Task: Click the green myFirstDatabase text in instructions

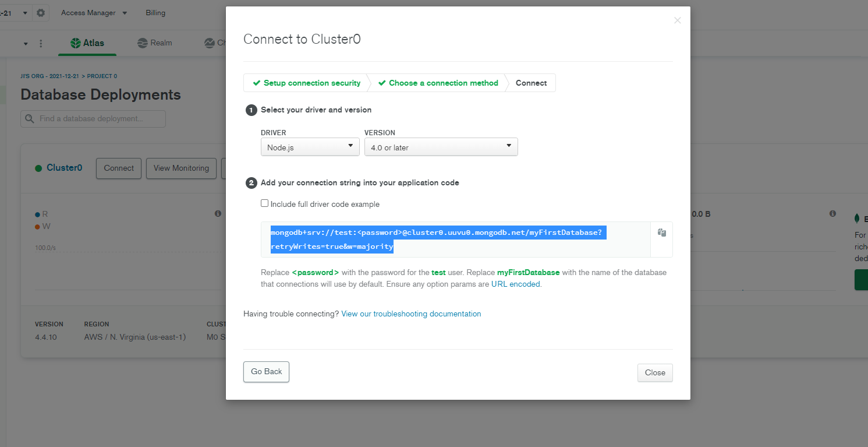Action: click(528, 272)
